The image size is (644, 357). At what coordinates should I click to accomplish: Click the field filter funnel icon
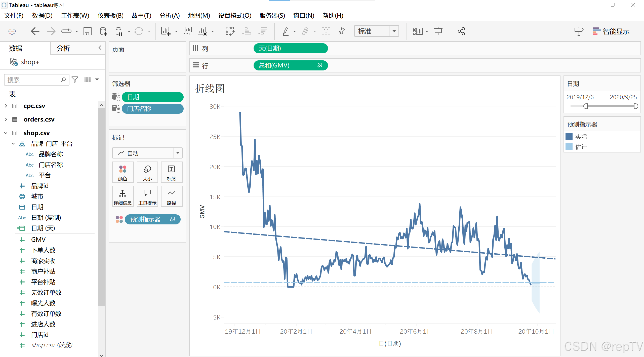[x=75, y=80]
